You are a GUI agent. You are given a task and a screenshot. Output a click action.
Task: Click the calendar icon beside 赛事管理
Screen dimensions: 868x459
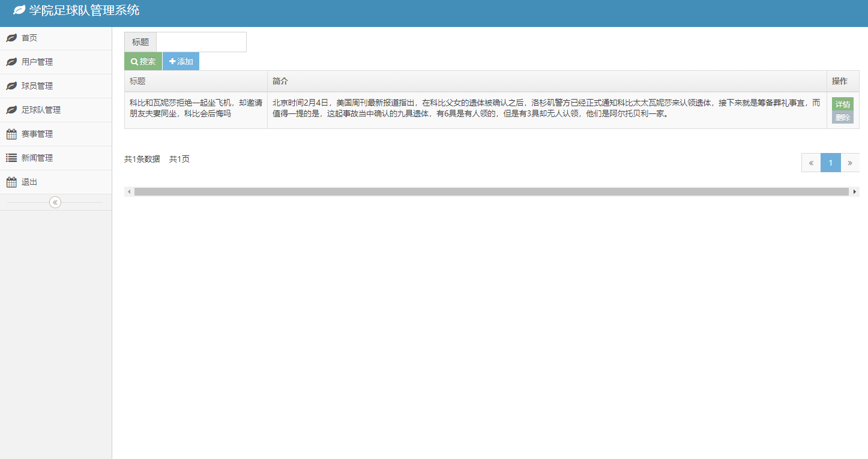tap(10, 133)
